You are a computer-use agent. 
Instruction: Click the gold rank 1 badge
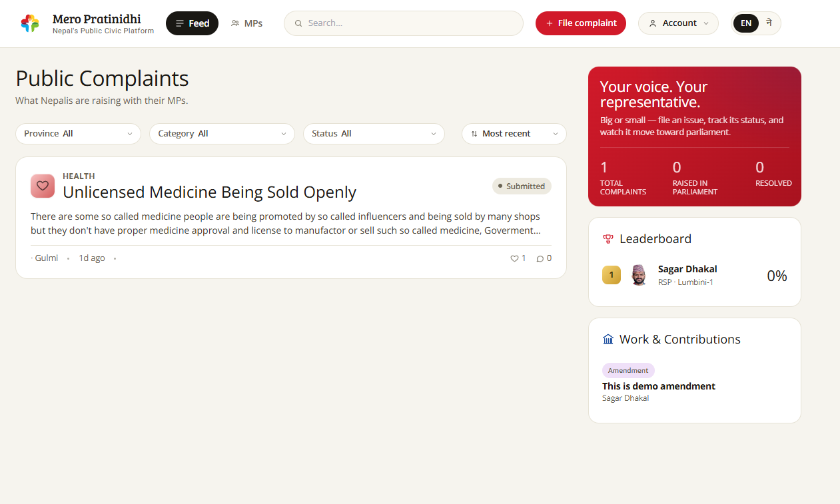612,275
